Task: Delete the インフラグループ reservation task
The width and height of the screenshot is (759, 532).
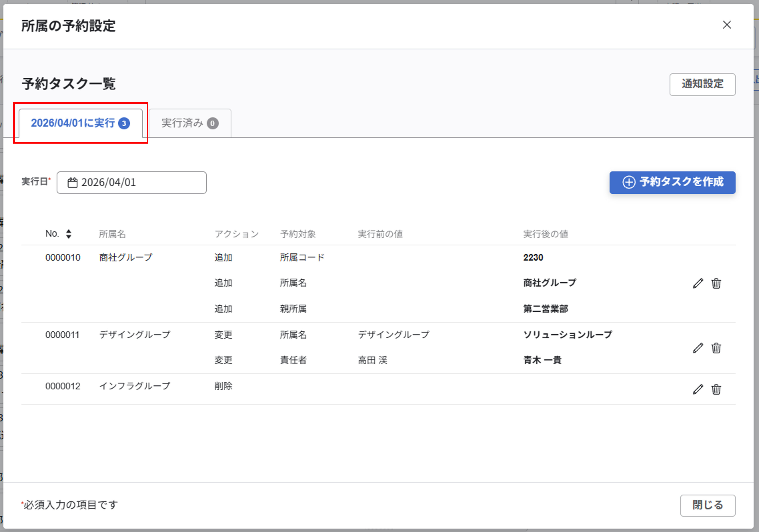Action: point(716,389)
